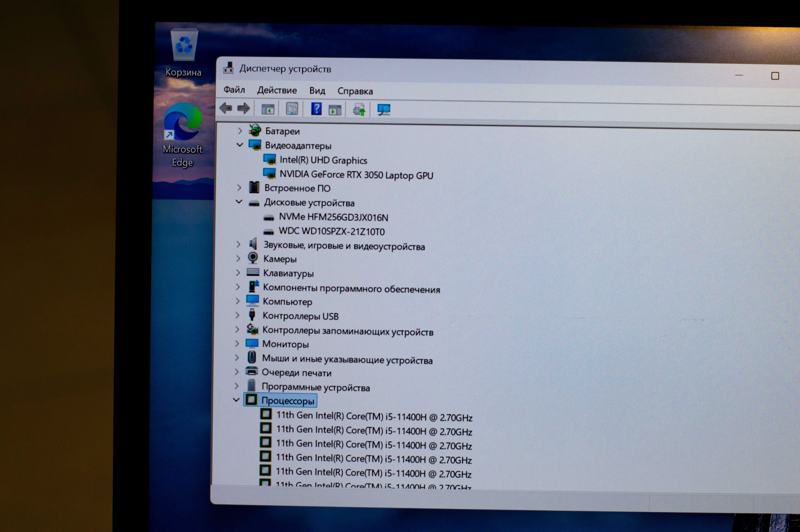Click the Forward arrow toolbar icon
Viewport: 800px width, 532px height.
(x=243, y=109)
